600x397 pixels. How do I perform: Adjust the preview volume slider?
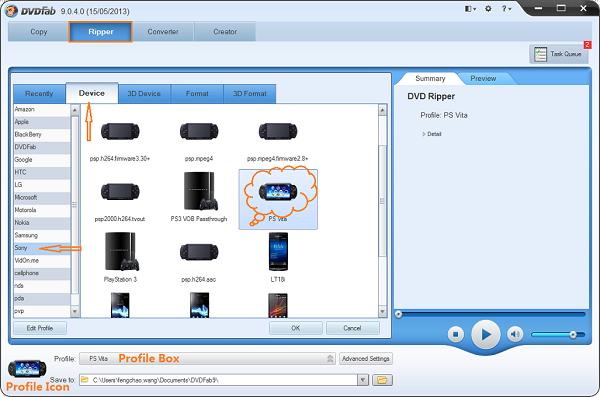pos(573,335)
